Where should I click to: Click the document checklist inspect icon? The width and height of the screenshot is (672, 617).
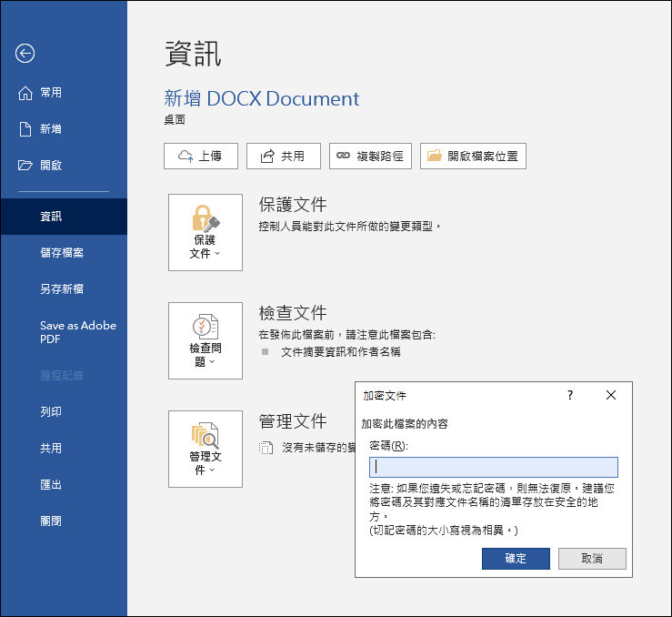tap(206, 327)
